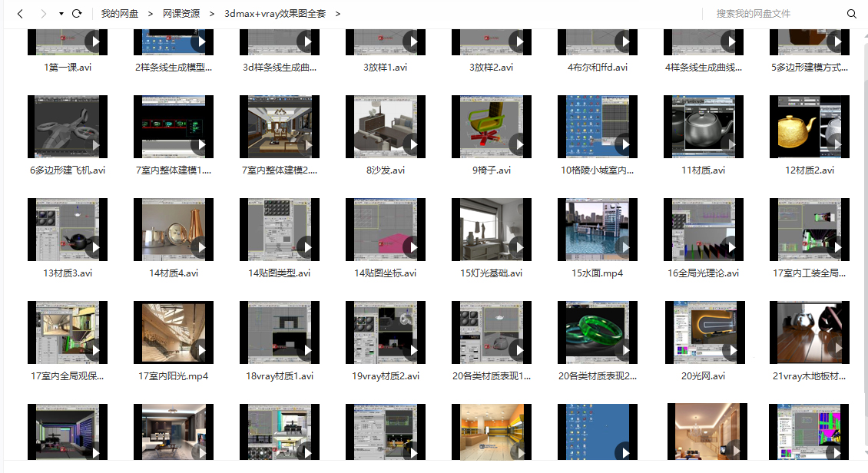The width and height of the screenshot is (868, 473).
Task: Navigate to 网课资源 breadcrumb
Action: 181,13
